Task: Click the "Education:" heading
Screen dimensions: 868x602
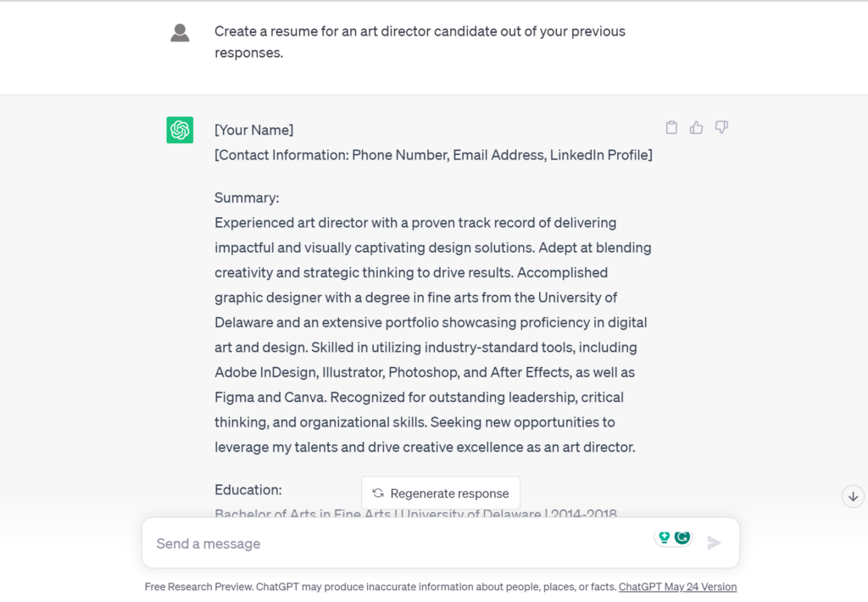Action: 248,489
